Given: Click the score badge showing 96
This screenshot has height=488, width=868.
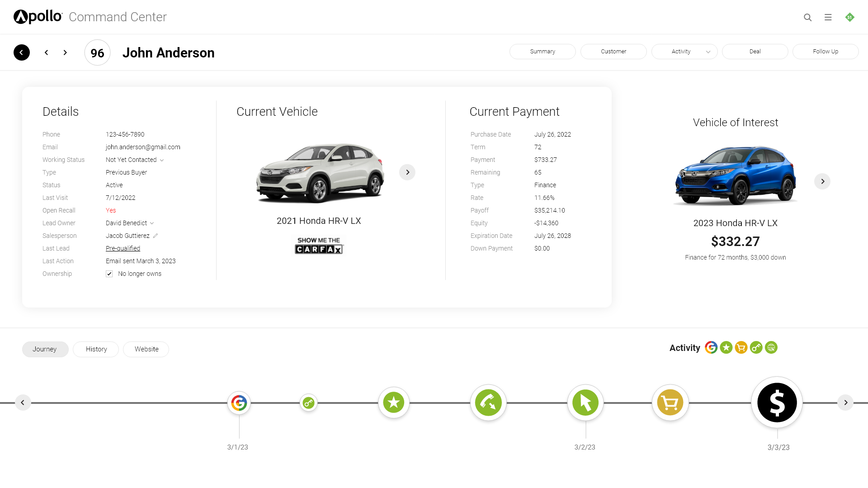Looking at the screenshot, I should (97, 53).
